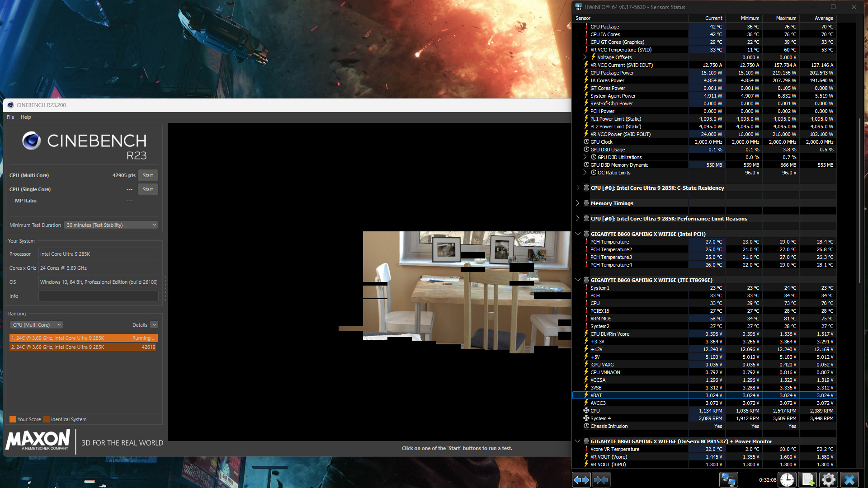Viewport: 868px width, 488px height.
Task: Open Minimum Test Duration dropdown
Action: coord(111,225)
